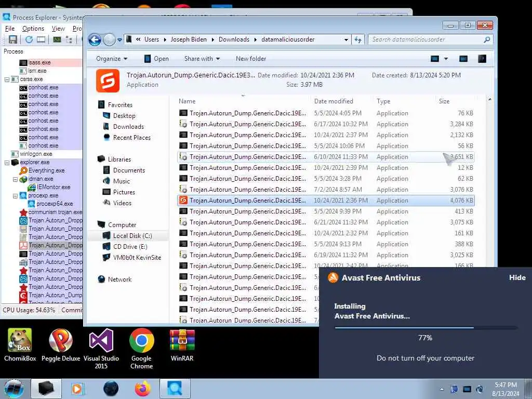Click the Back arrow in Explorer window
Screen dimensions: 532x399
tap(95, 39)
